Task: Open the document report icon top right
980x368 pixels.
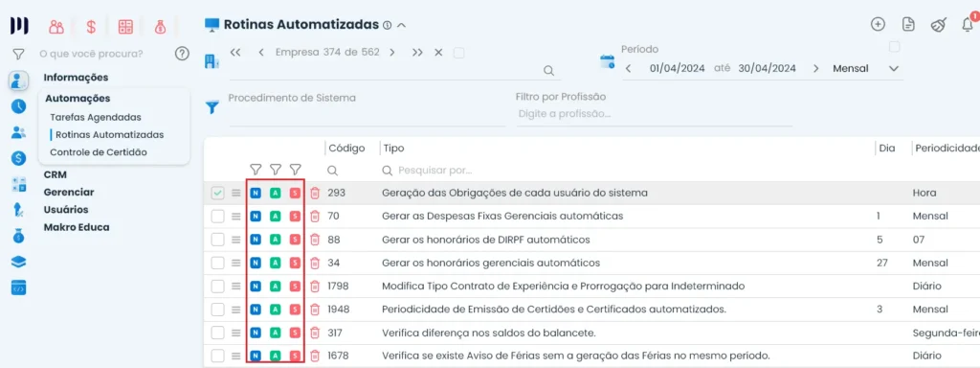Action: pos(908,24)
